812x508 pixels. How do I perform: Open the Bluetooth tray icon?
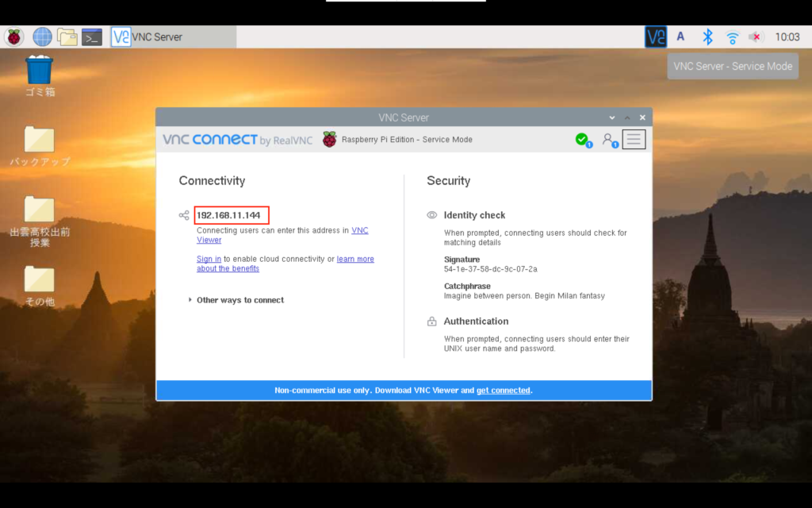[x=707, y=37]
